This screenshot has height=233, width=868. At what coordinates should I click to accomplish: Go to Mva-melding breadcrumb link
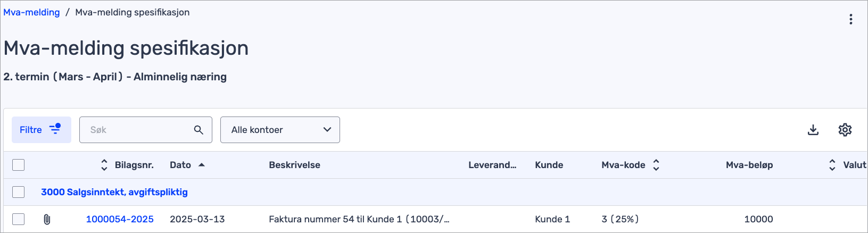[x=31, y=12]
